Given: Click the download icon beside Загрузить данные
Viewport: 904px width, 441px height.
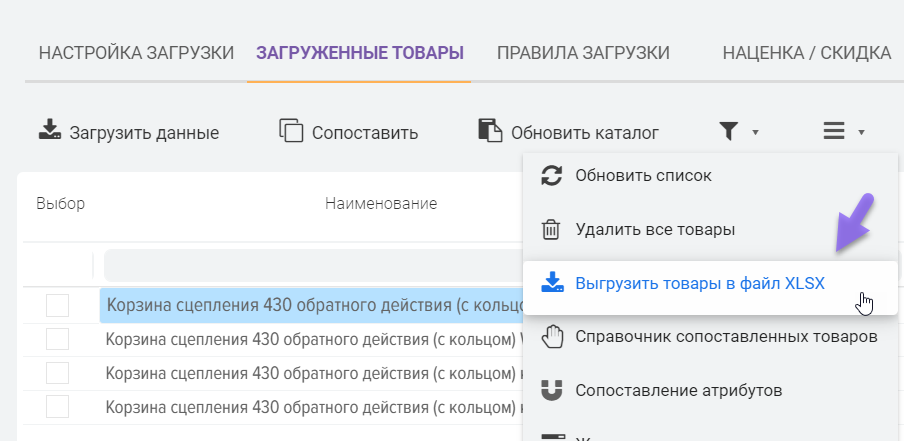Looking at the screenshot, I should pyautogui.click(x=49, y=130).
